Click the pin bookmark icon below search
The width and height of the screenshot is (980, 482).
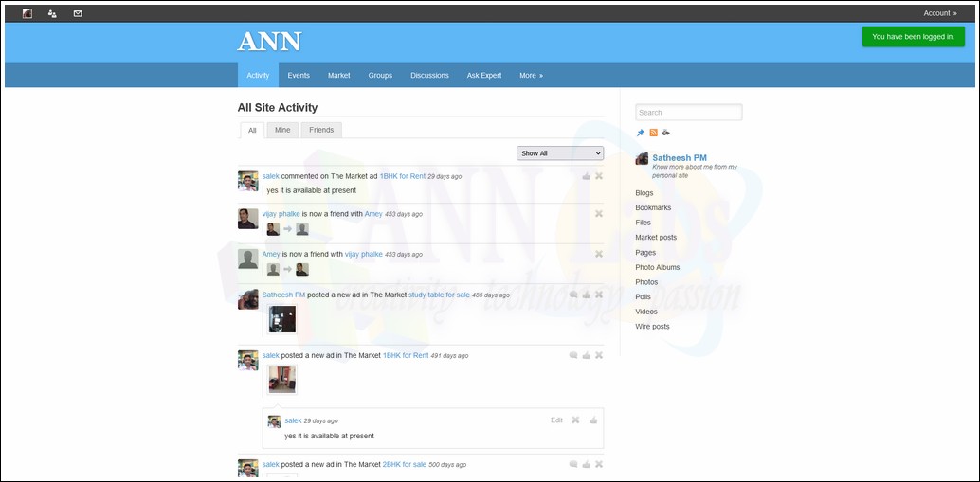[641, 133]
